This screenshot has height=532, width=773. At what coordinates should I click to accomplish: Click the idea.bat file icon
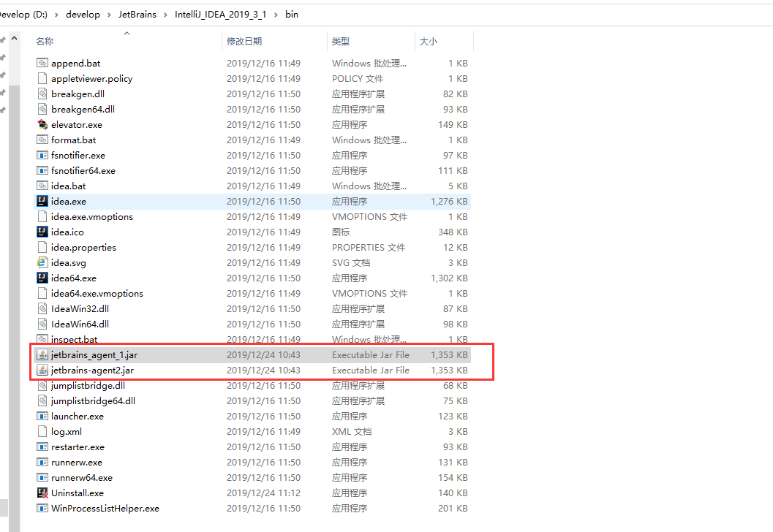click(42, 186)
